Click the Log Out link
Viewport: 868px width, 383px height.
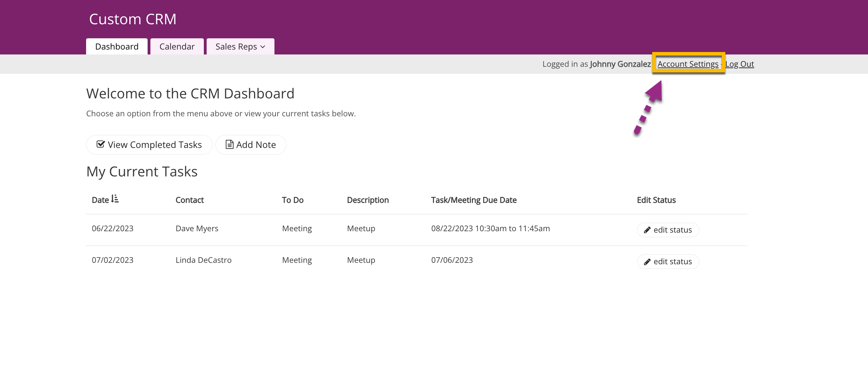(x=740, y=64)
